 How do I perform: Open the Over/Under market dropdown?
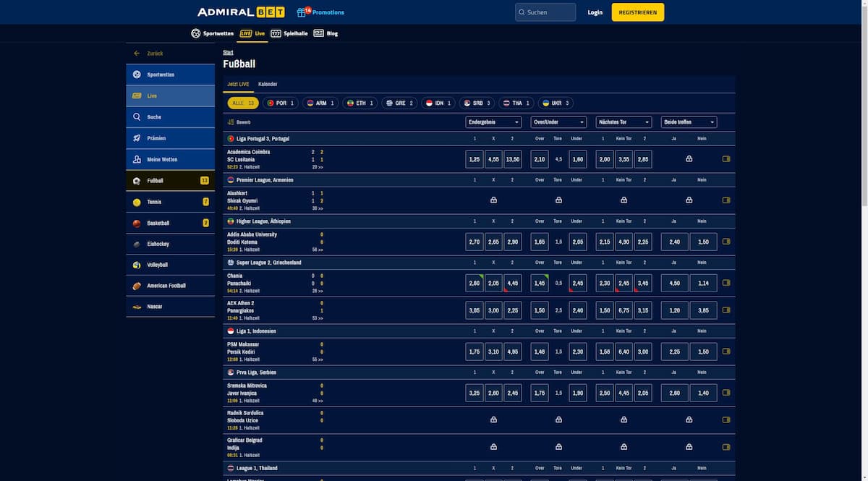[x=558, y=122]
